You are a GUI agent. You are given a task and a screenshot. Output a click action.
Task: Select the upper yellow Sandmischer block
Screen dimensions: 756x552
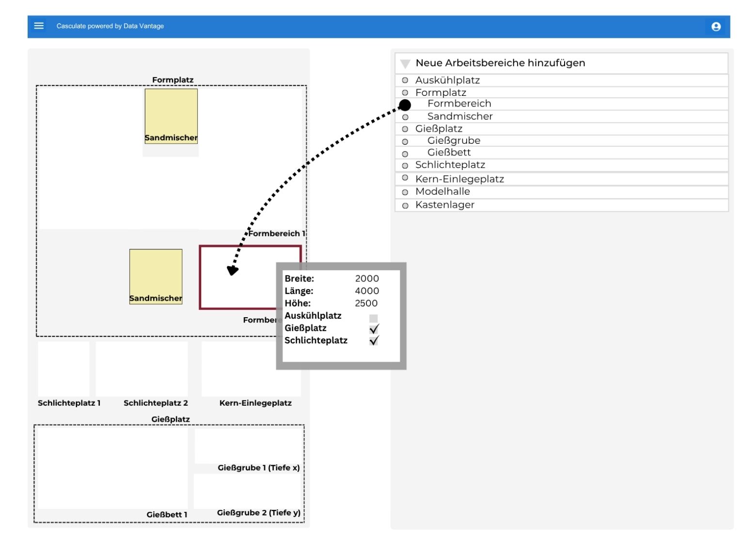pos(171,116)
